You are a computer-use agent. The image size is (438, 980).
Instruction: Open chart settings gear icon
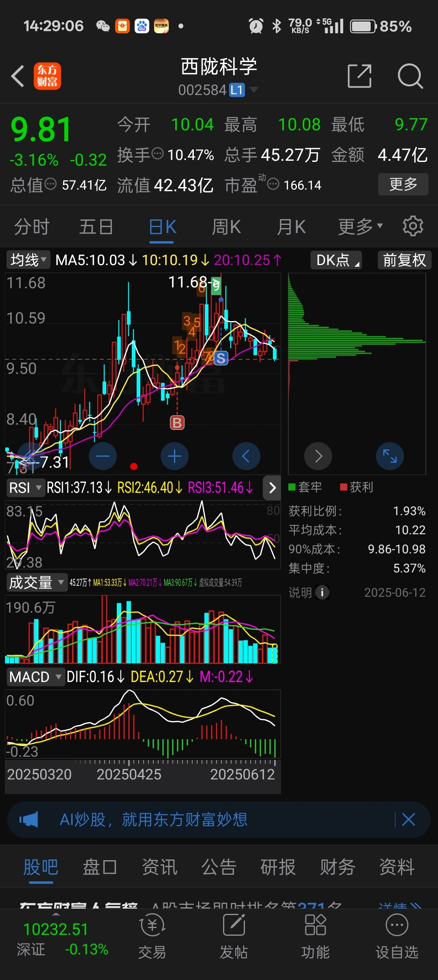click(x=413, y=226)
